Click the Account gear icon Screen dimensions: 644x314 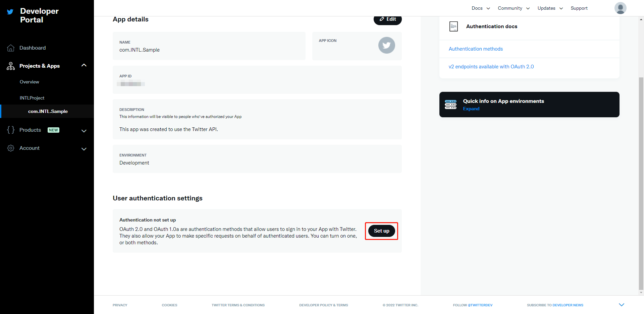click(x=10, y=148)
